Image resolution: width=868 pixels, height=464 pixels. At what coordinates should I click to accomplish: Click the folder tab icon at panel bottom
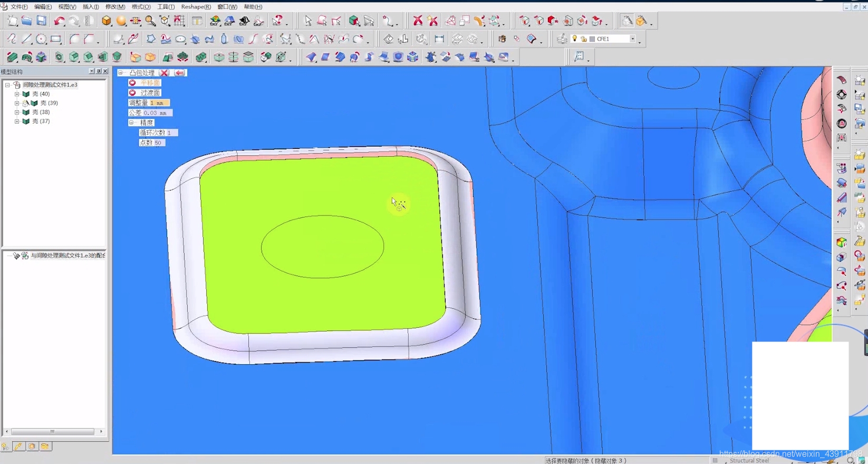coord(45,447)
